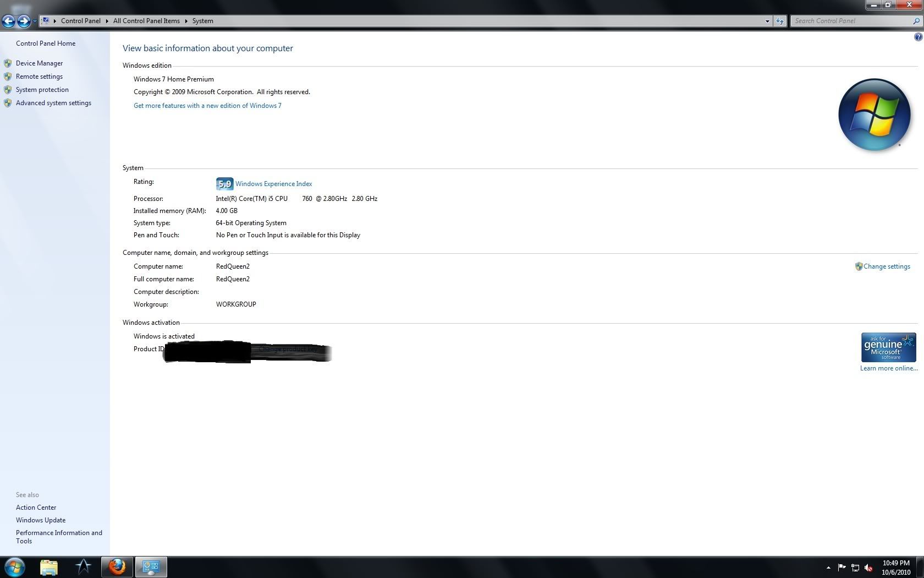Click the network tray icon
924x578 pixels.
[855, 568]
